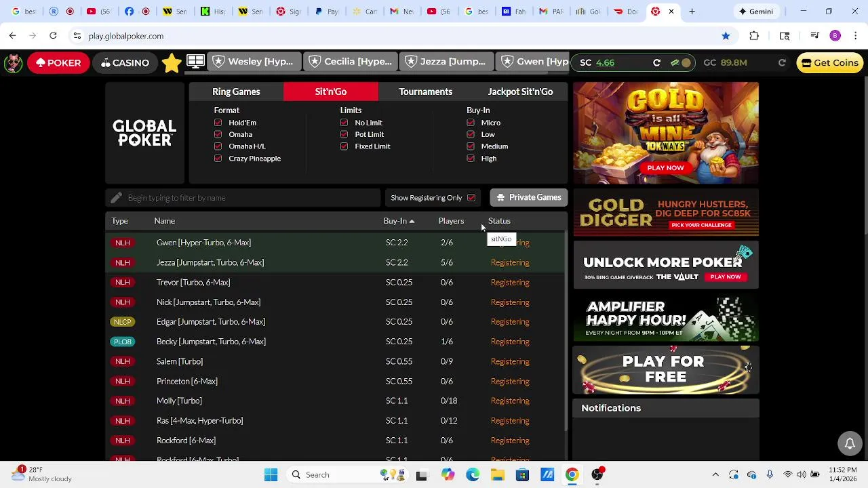Switch to Ring Games tab
The height and width of the screenshot is (488, 868).
(236, 91)
